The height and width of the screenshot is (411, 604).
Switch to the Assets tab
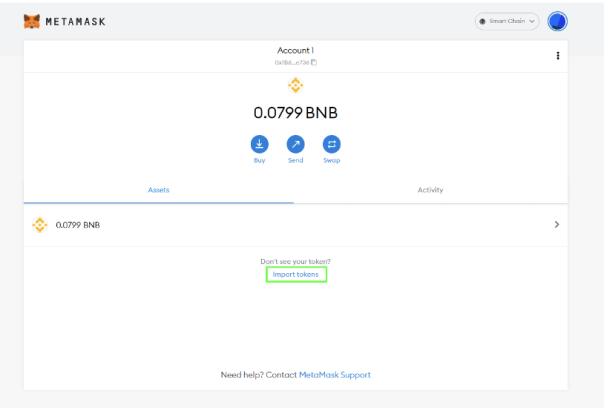coord(159,190)
